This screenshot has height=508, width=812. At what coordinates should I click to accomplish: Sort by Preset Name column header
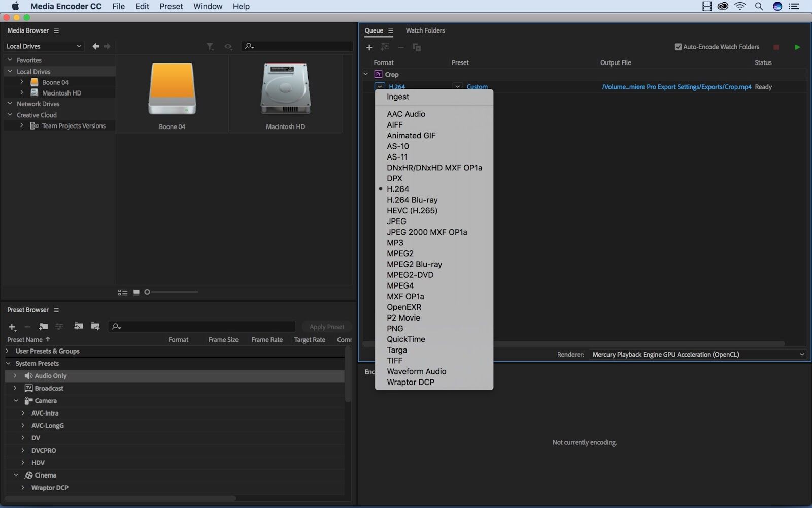tap(28, 340)
